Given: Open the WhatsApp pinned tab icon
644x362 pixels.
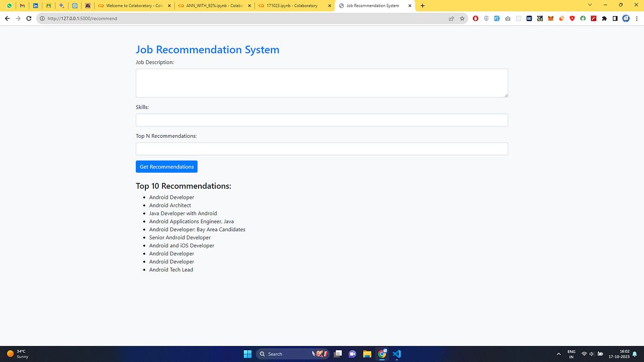Looking at the screenshot, I should coord(9,6).
